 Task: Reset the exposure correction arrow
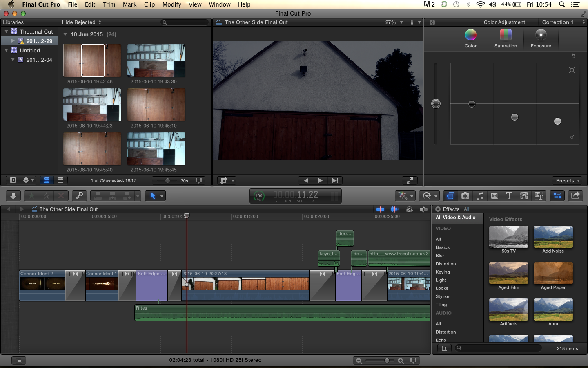point(573,55)
